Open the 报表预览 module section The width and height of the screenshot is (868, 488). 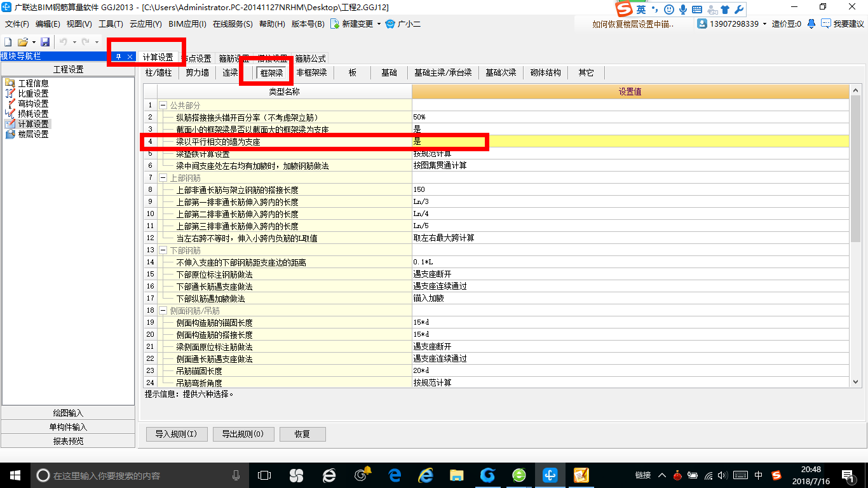point(68,442)
